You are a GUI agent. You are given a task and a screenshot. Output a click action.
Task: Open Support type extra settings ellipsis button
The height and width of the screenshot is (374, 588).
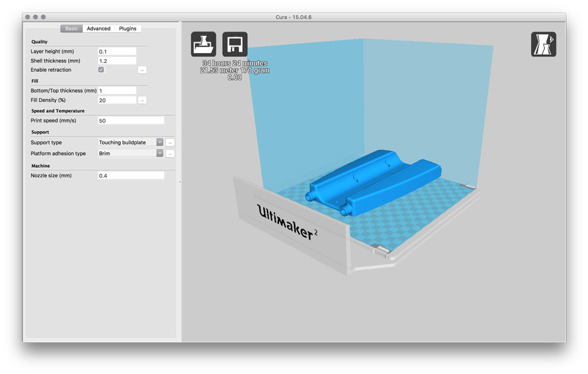click(170, 143)
